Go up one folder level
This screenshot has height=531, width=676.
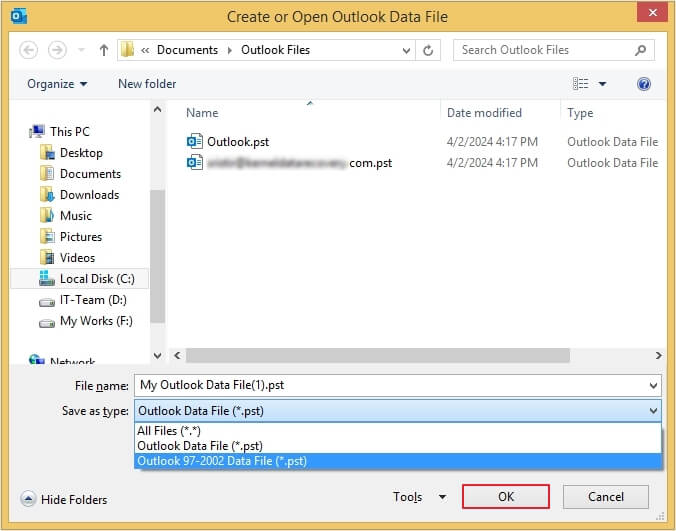click(103, 50)
